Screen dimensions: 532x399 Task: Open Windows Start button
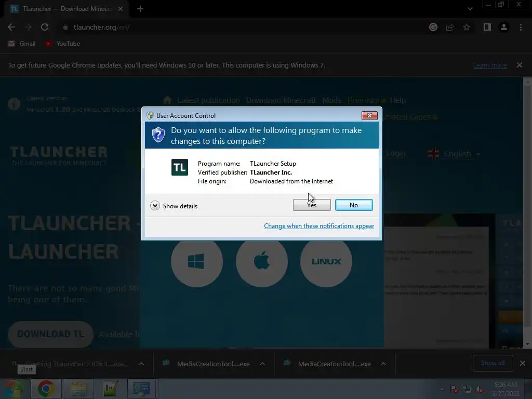[14, 389]
